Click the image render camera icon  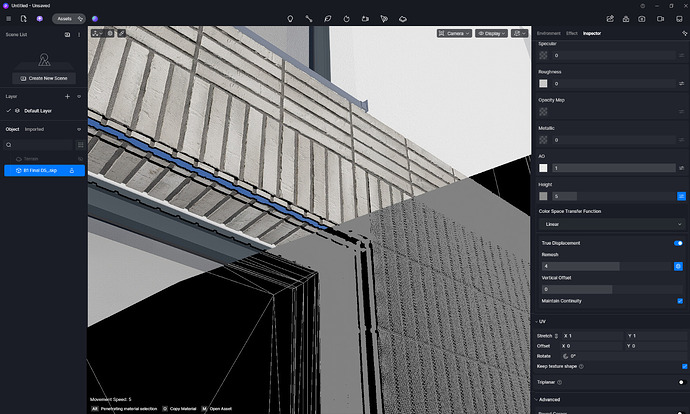click(x=642, y=19)
